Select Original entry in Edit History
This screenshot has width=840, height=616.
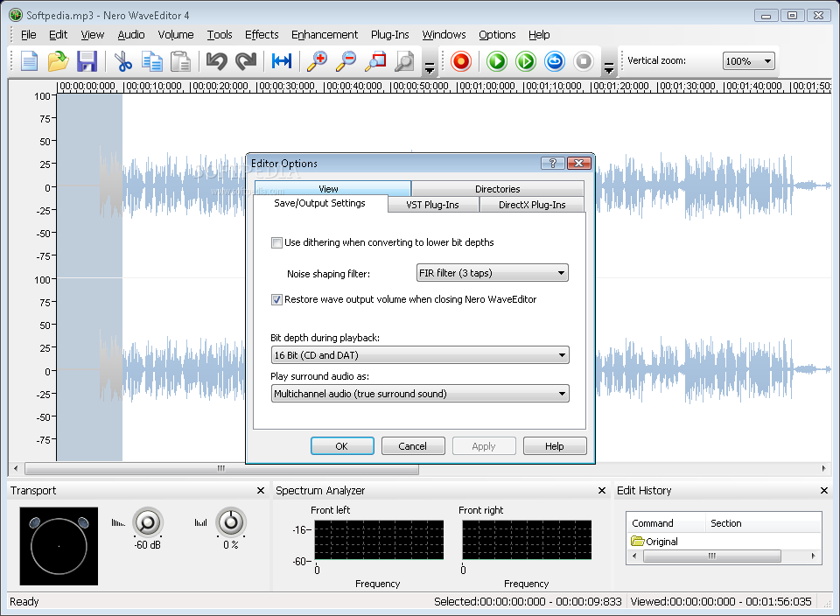click(654, 542)
